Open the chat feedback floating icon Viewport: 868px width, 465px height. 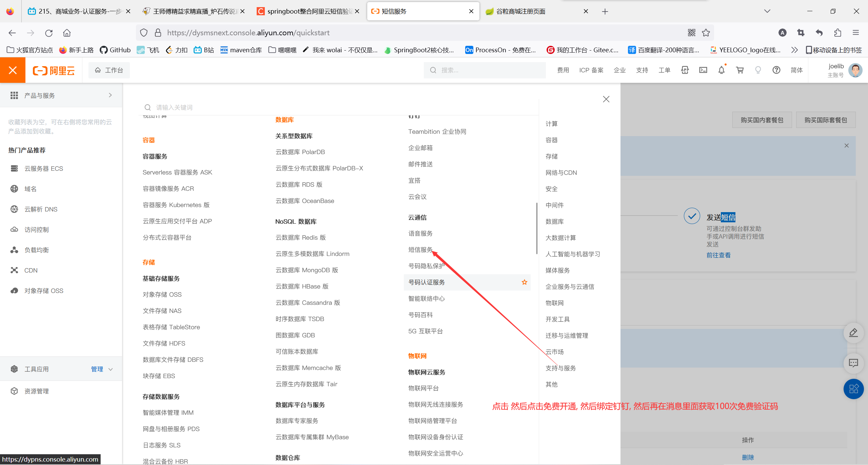click(x=853, y=363)
